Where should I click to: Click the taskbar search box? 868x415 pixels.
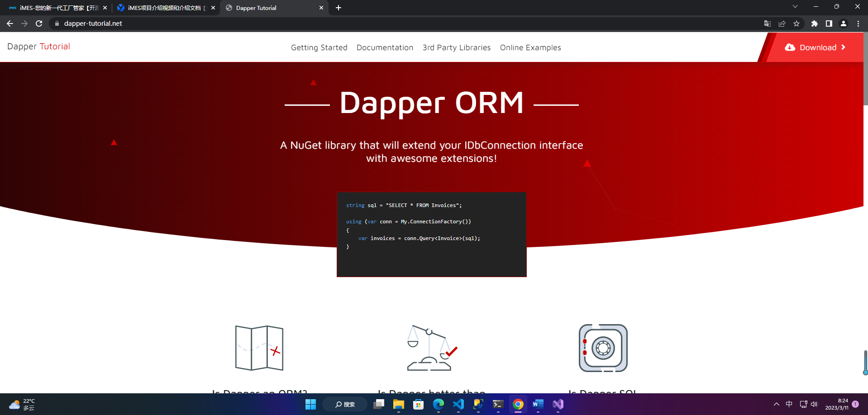[x=345, y=404]
